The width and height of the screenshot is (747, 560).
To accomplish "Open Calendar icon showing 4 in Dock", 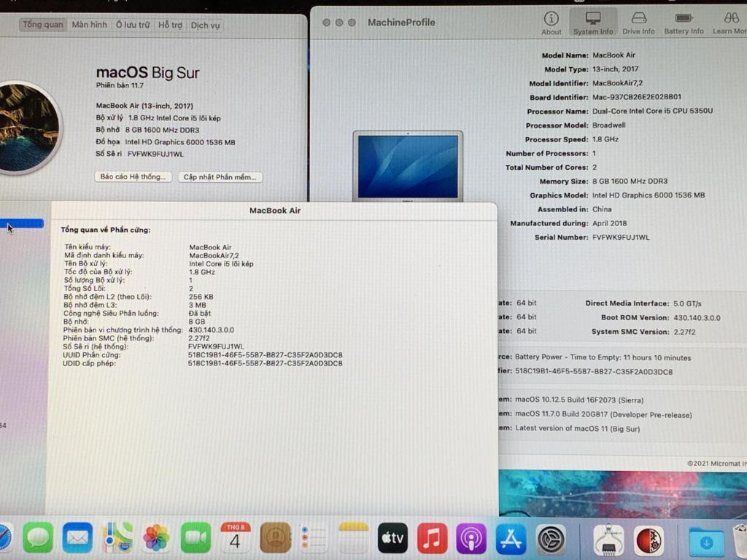I will (x=236, y=538).
